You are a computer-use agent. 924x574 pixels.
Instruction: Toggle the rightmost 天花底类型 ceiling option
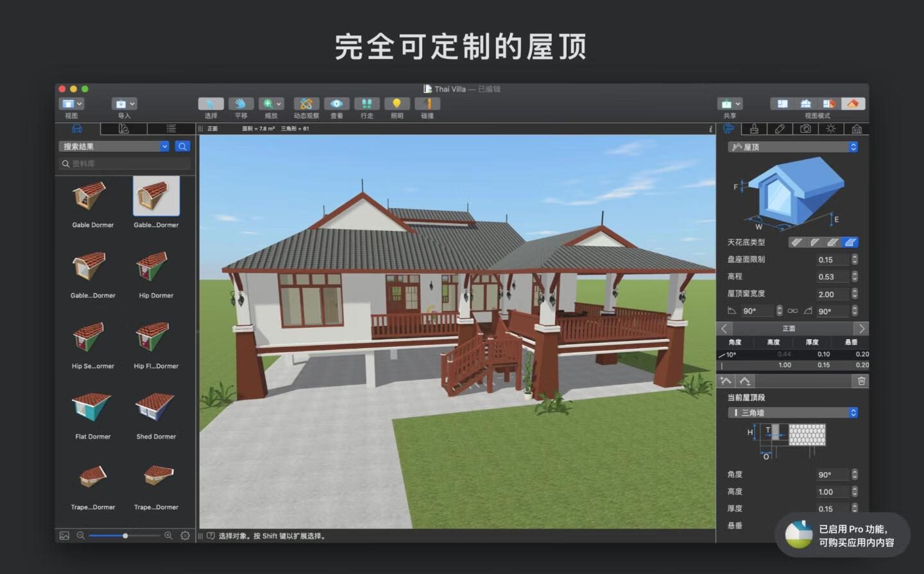(x=850, y=242)
